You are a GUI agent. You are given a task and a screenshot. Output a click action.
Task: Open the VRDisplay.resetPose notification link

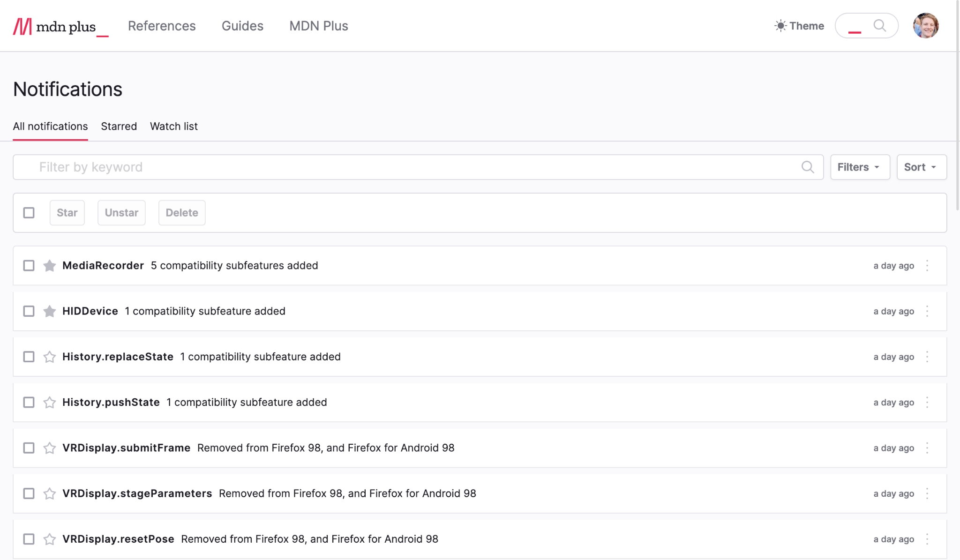pyautogui.click(x=118, y=539)
